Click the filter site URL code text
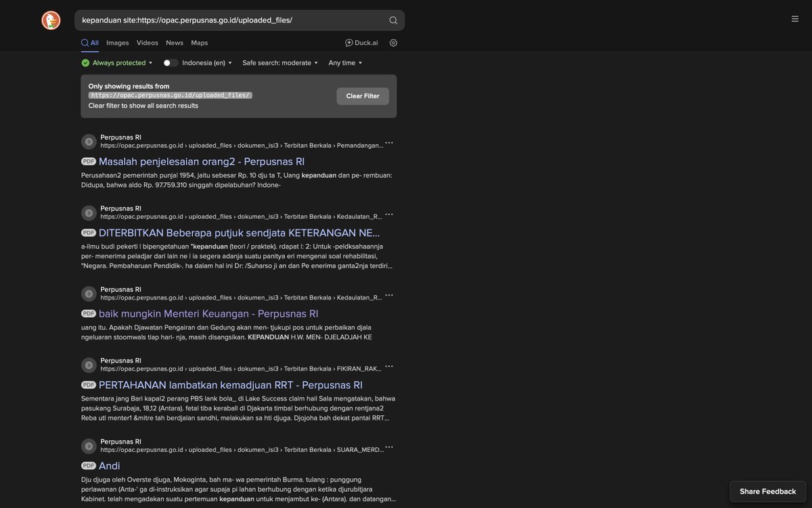 [x=171, y=96]
